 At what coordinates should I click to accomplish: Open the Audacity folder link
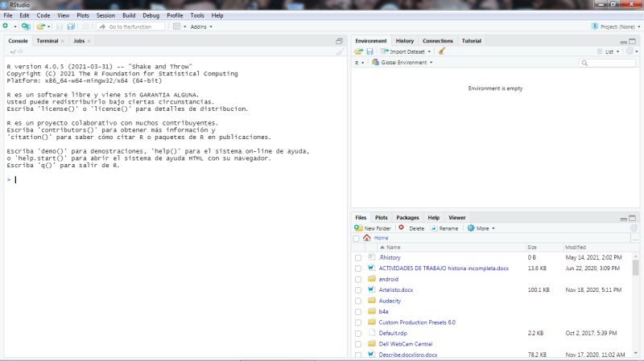[x=390, y=301]
